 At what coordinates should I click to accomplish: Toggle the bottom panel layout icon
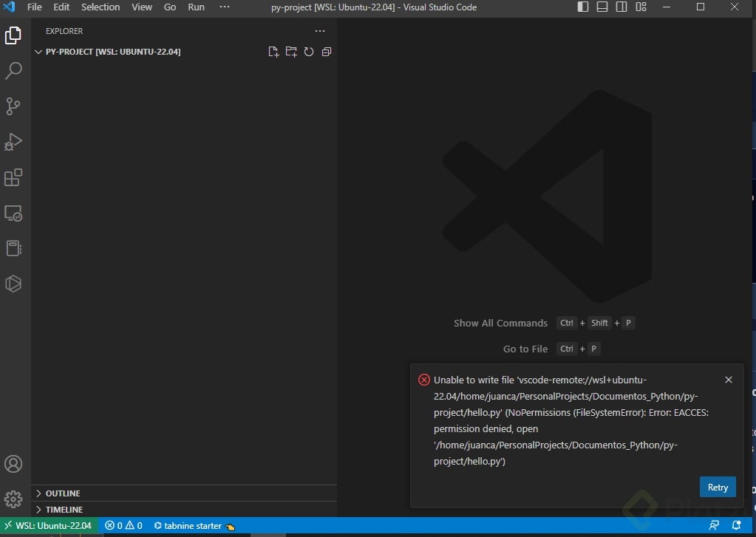[602, 7]
